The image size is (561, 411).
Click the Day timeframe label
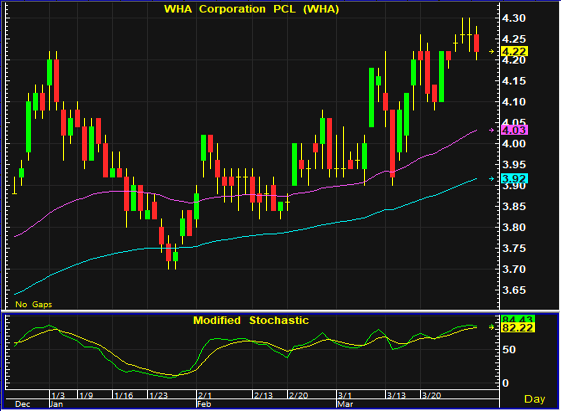click(x=535, y=399)
